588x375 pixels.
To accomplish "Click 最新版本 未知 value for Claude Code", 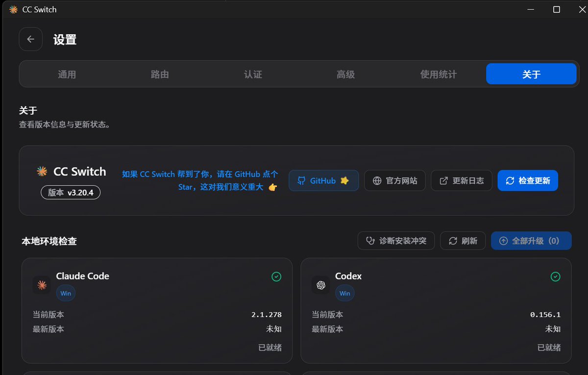I will click(274, 329).
